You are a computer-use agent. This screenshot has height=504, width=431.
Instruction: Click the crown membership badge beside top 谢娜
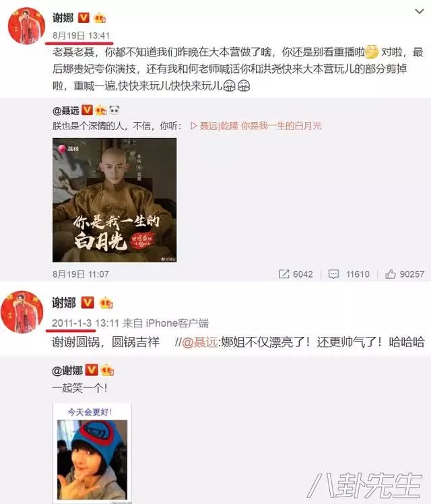[x=100, y=18]
